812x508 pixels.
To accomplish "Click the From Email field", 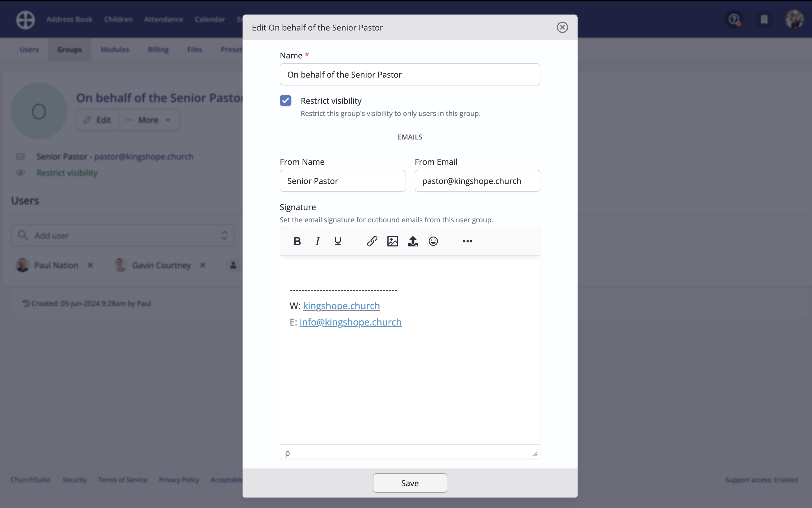I will 478,181.
